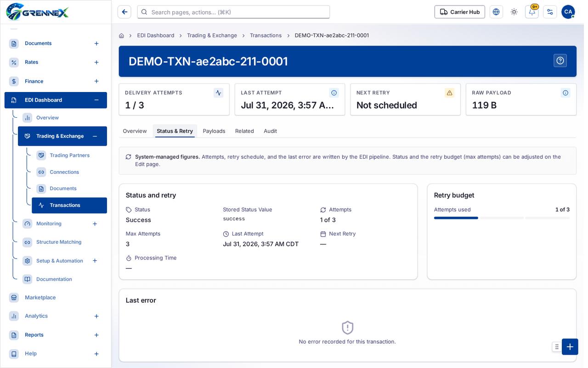Click the back arrow button
The image size is (588, 368).
pyautogui.click(x=124, y=12)
